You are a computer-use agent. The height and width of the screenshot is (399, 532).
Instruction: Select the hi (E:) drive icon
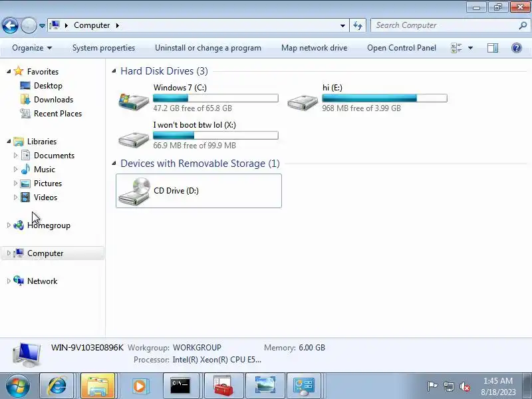coord(303,102)
